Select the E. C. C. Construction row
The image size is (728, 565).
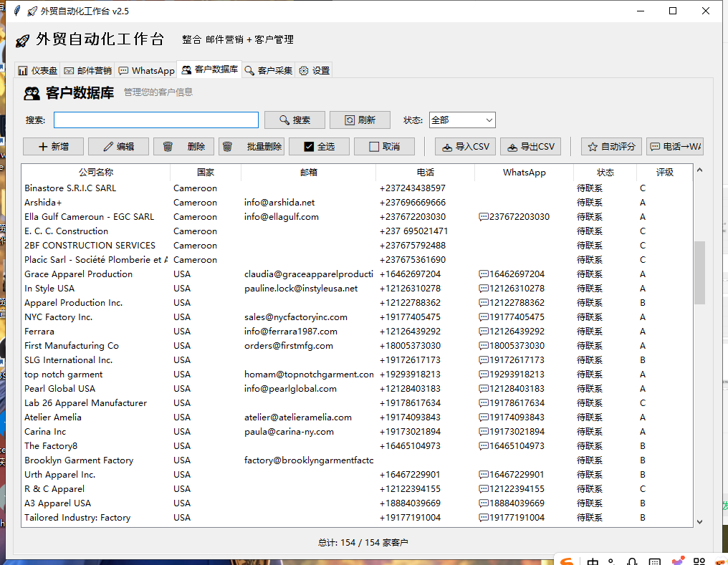(x=357, y=231)
